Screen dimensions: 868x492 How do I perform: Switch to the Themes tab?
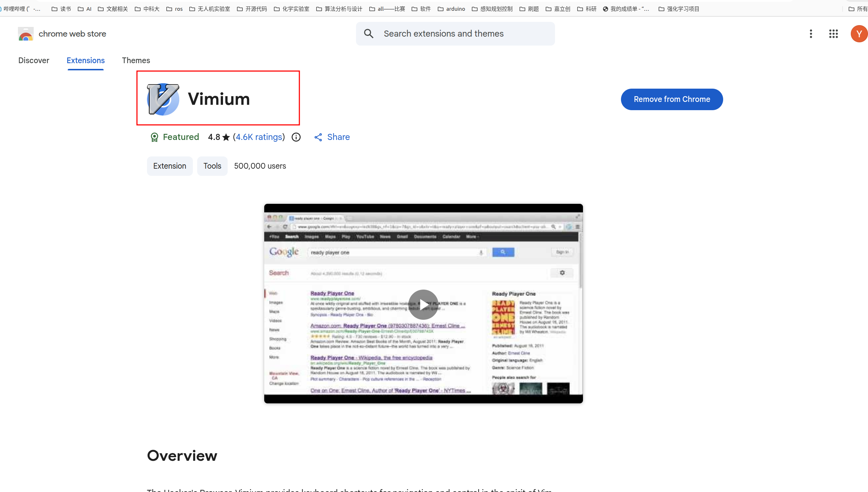point(136,60)
